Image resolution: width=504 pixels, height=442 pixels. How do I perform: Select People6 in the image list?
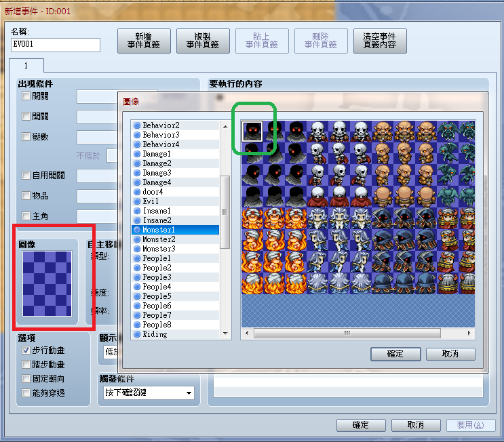click(175, 306)
